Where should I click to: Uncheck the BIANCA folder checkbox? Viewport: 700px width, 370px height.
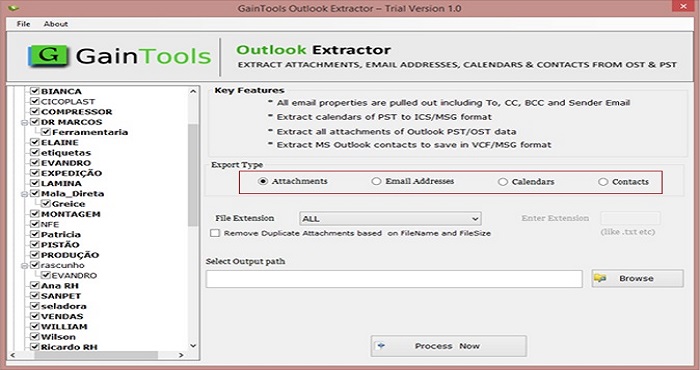coord(34,91)
